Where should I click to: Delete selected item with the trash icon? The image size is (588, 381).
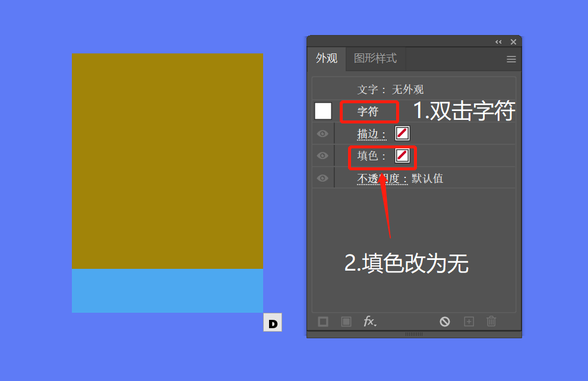tap(491, 321)
